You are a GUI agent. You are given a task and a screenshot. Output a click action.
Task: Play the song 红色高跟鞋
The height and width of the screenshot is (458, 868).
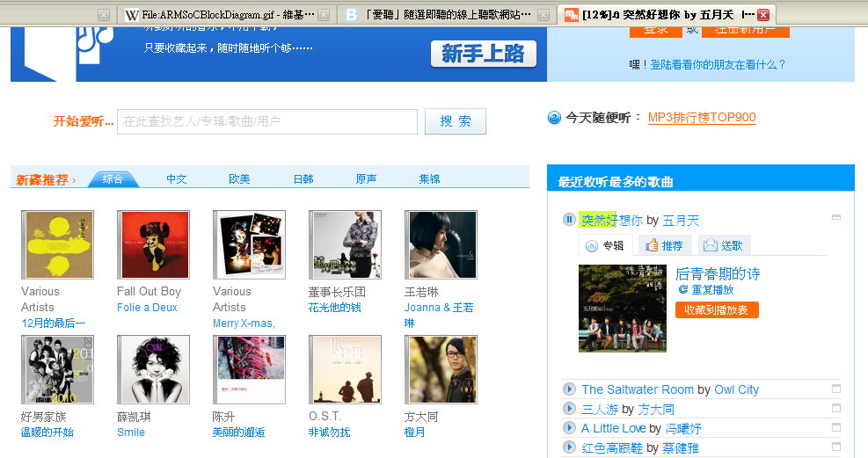coord(568,447)
